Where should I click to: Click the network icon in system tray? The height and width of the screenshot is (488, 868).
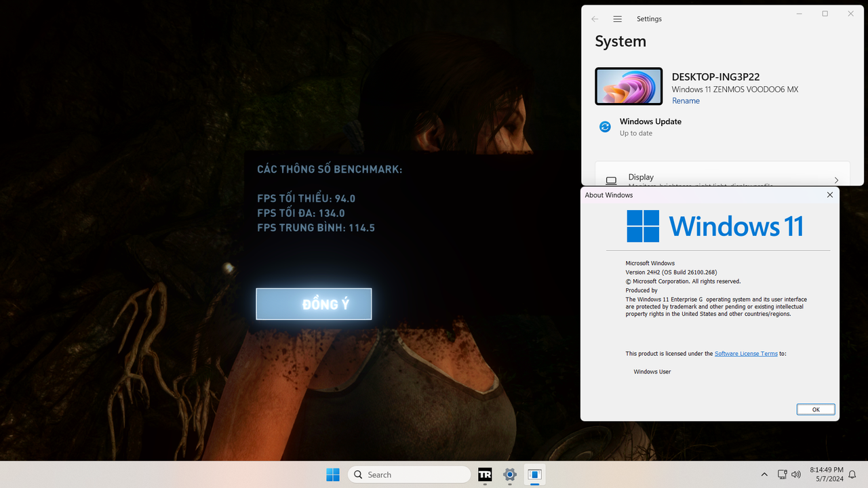[782, 474]
